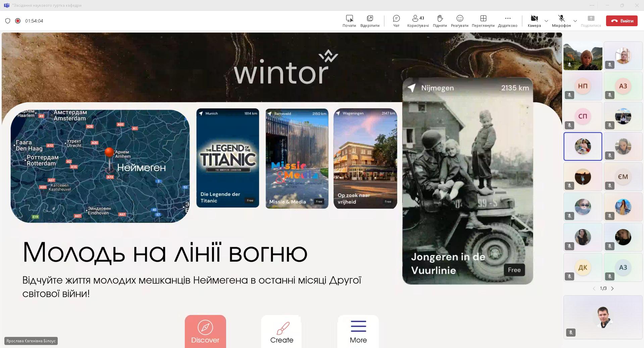
Task: Click the 01:54:04 meeting timer
Action: pyautogui.click(x=34, y=21)
